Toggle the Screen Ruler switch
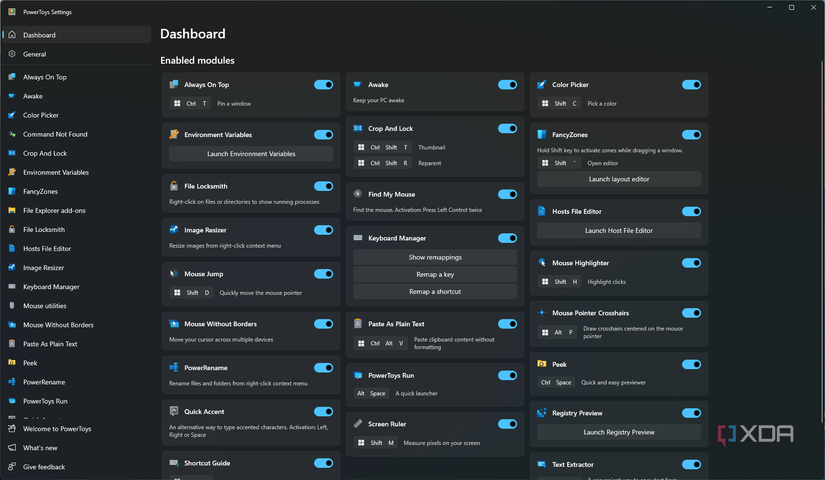 pyautogui.click(x=508, y=424)
